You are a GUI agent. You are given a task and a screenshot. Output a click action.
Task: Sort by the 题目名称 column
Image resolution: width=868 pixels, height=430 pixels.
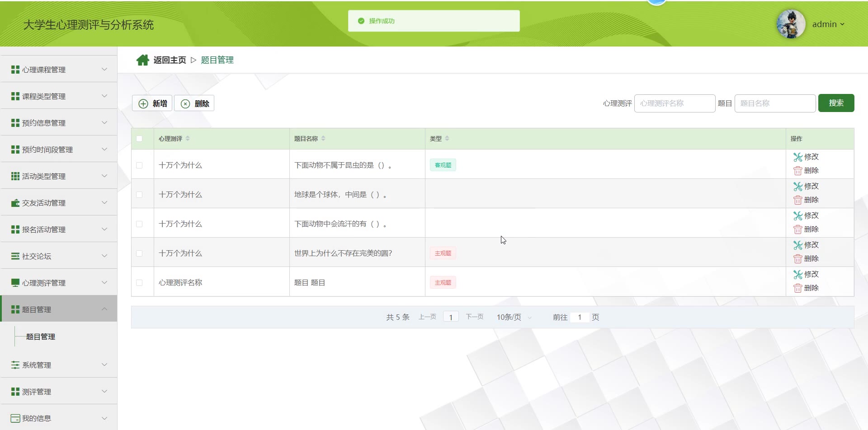click(323, 139)
